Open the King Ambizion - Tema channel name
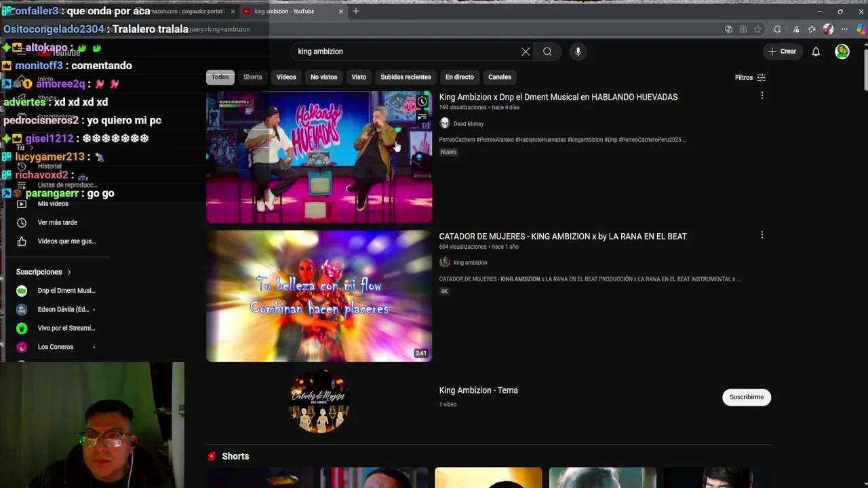 478,390
